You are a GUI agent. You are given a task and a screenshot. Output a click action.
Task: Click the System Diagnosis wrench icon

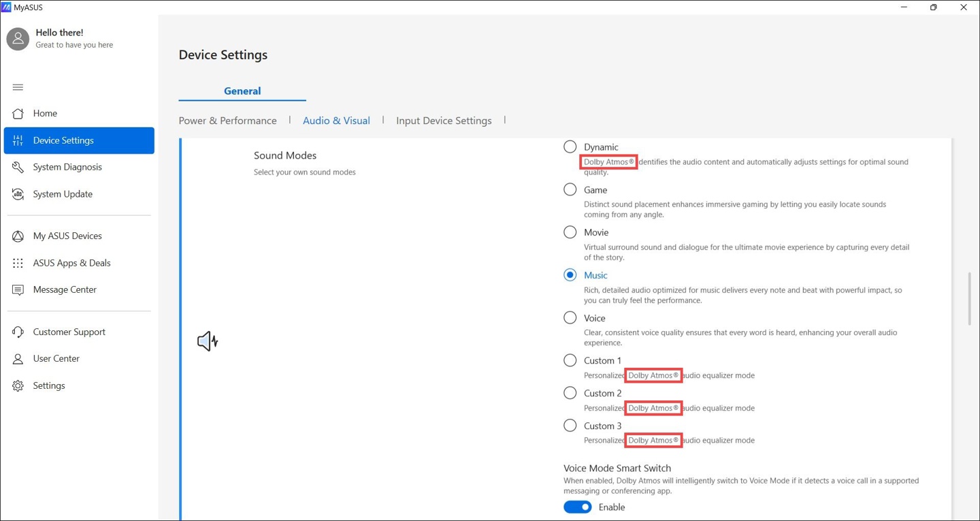tap(18, 168)
